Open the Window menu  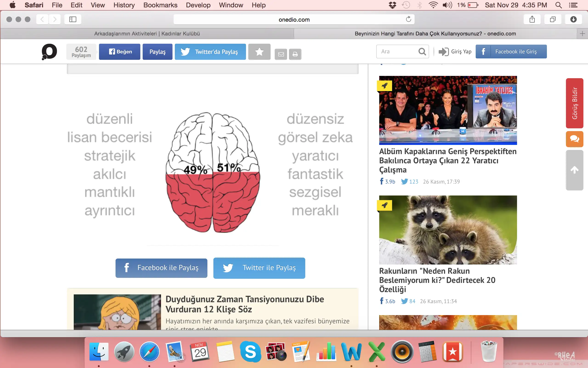(x=231, y=5)
